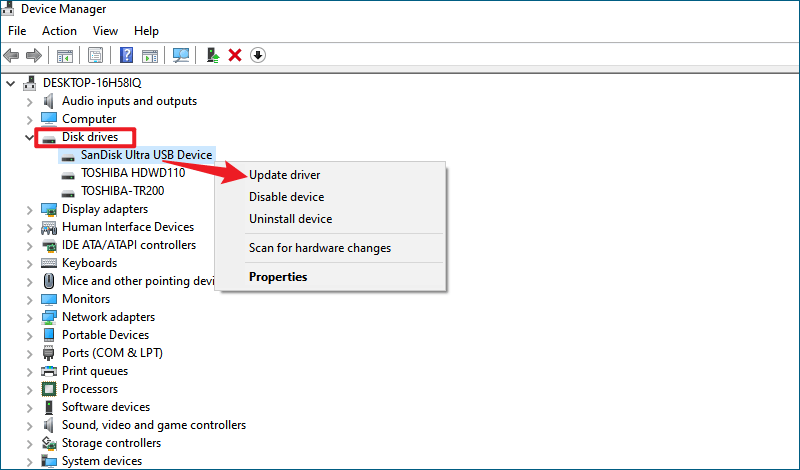Viewport: 800px width, 470px height.
Task: Click the Audio inputs and outputs speaker icon
Action: pyautogui.click(x=48, y=101)
